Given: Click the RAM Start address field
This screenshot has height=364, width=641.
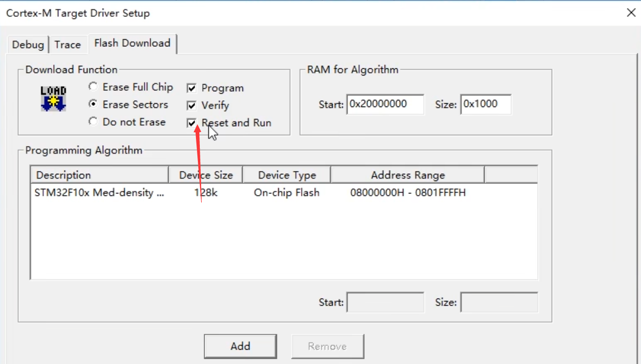Looking at the screenshot, I should [x=386, y=104].
